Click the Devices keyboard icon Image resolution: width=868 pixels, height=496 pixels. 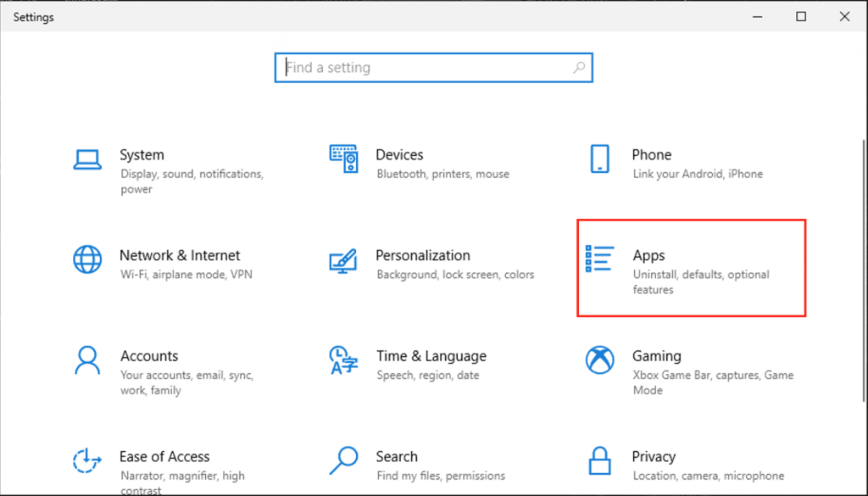coord(343,159)
